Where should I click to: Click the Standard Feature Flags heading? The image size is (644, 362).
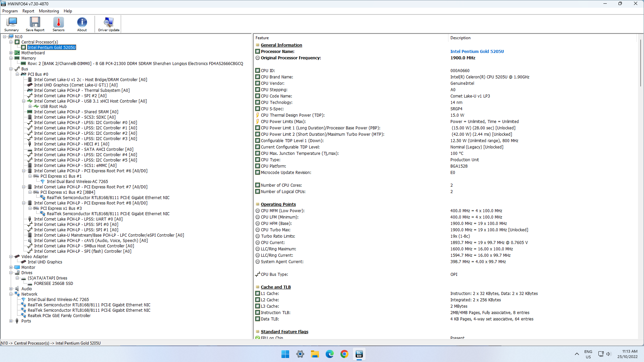(x=284, y=332)
